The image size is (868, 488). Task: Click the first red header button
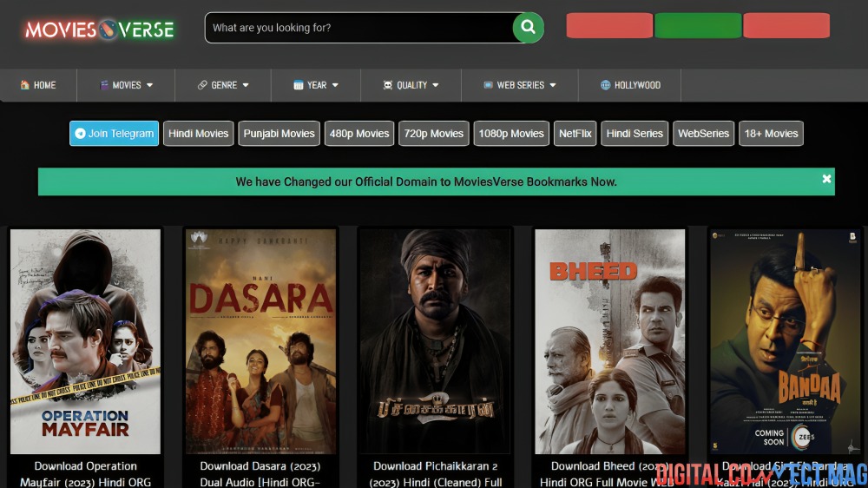(x=609, y=25)
